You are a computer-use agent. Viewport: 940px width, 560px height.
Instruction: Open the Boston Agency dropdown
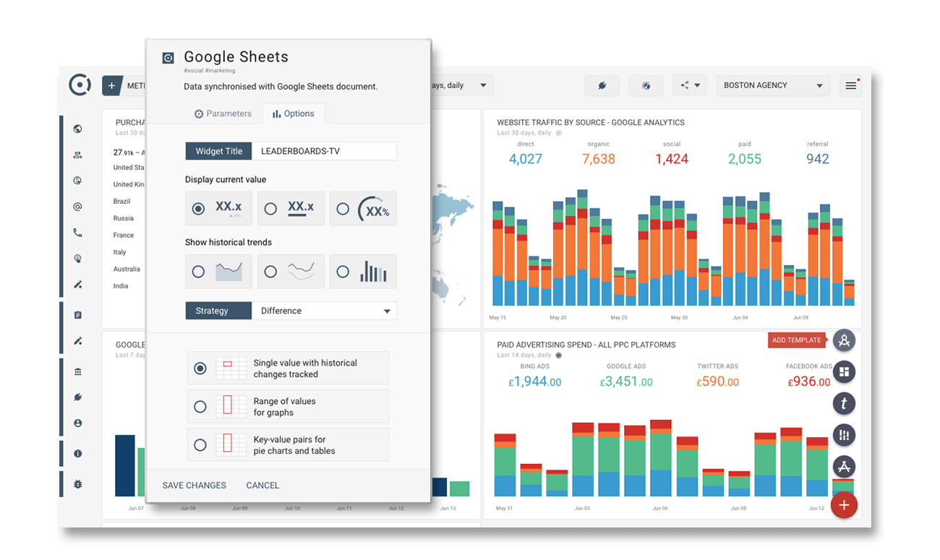coord(773,85)
